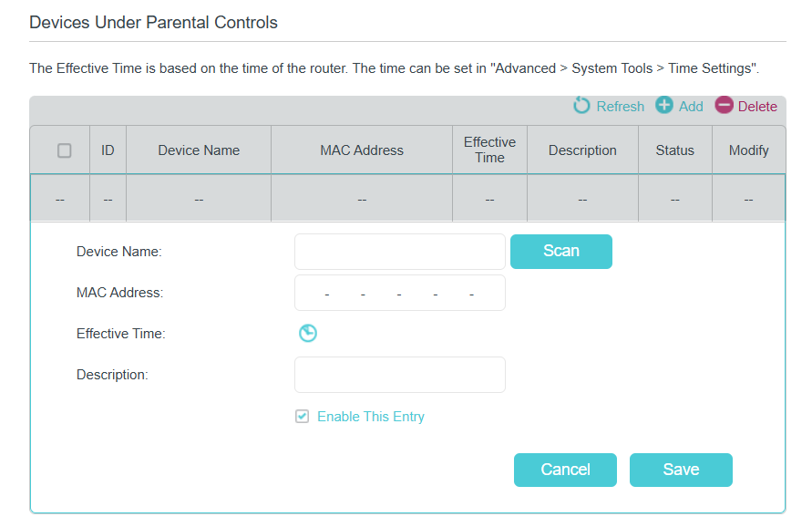This screenshot has width=812, height=517.
Task: Click the Add plus icon
Action: [x=664, y=106]
